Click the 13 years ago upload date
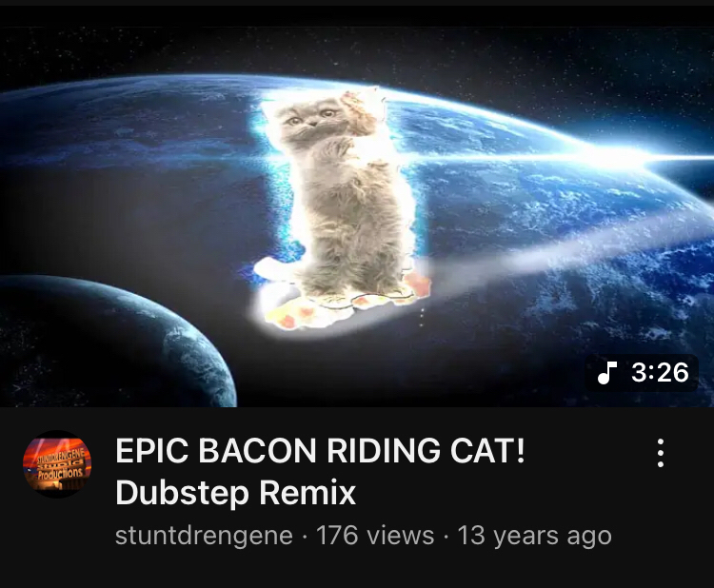This screenshot has height=588, width=714. 534,536
